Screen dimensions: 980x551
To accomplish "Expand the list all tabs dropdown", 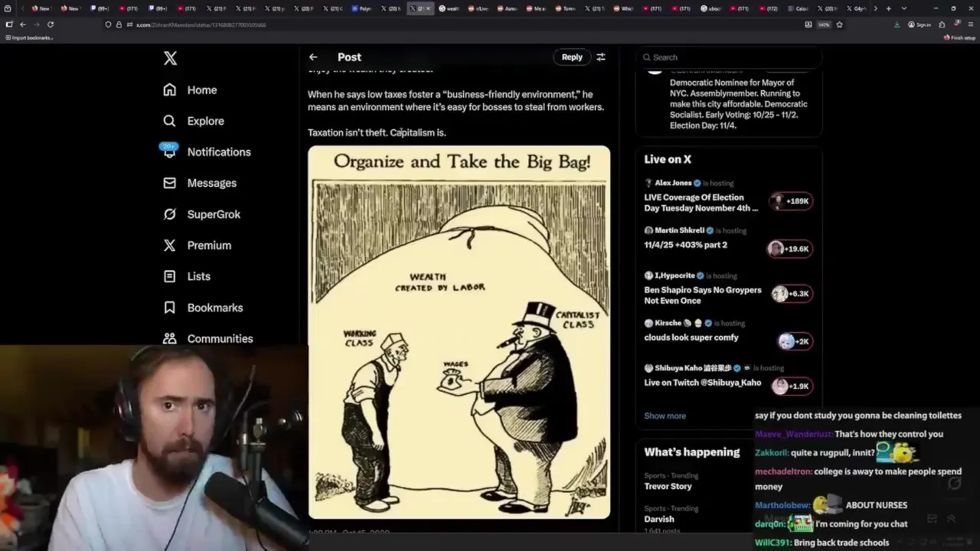I will 903,8.
